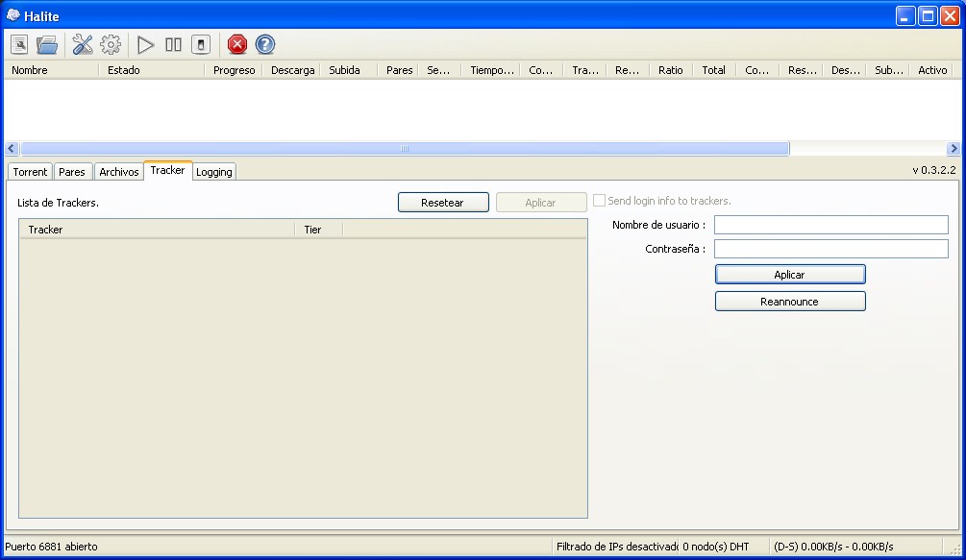966x560 pixels.
Task: Click the Des... column header
Action: click(x=845, y=70)
